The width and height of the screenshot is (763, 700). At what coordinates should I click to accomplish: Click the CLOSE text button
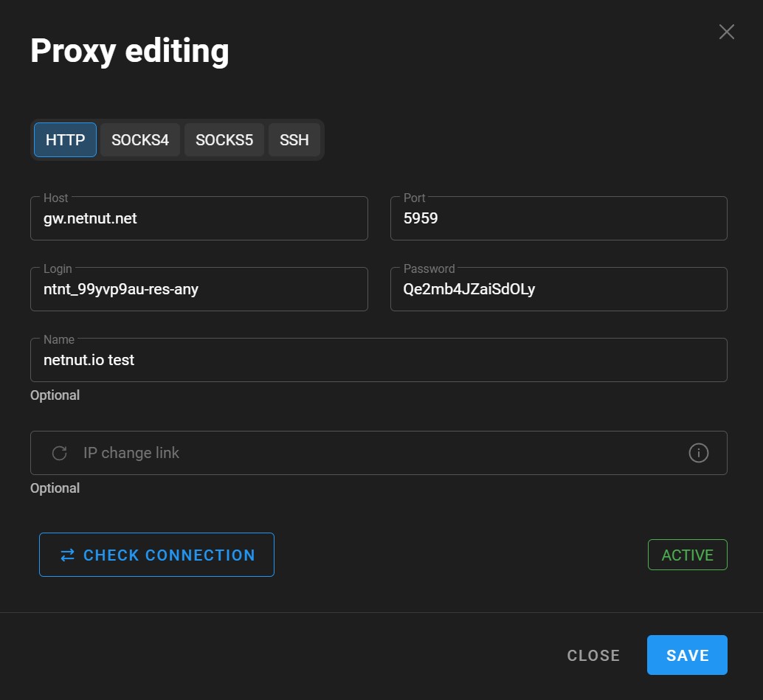[593, 655]
